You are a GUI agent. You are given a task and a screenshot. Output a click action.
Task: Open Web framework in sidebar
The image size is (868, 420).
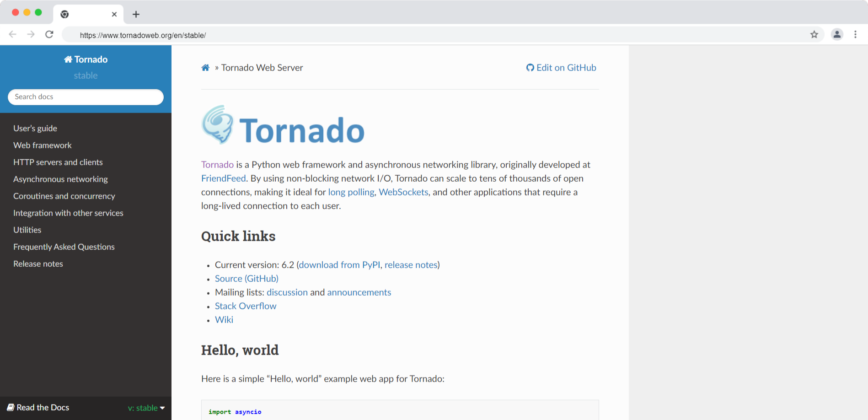point(43,145)
